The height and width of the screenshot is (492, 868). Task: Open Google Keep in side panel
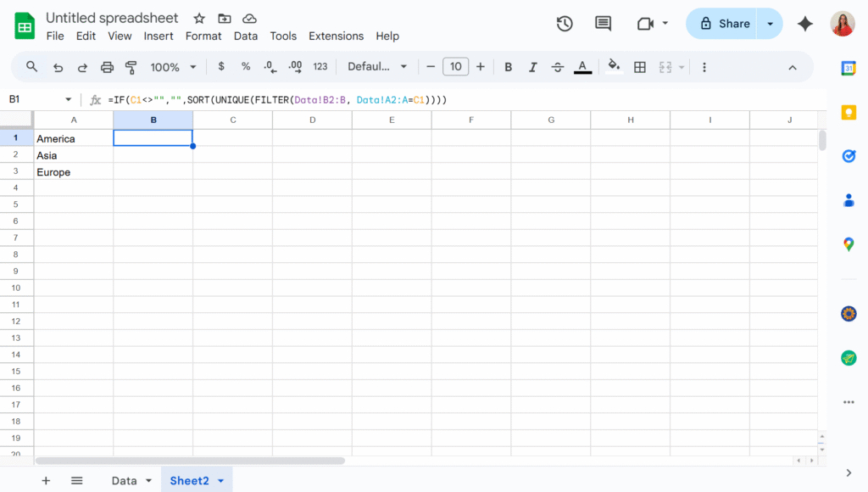tap(849, 112)
